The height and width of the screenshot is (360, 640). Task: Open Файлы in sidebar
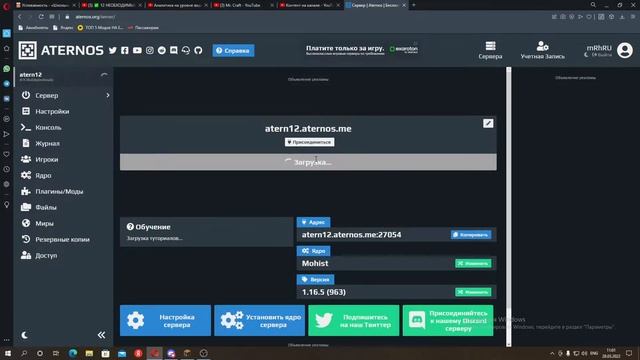(x=46, y=207)
